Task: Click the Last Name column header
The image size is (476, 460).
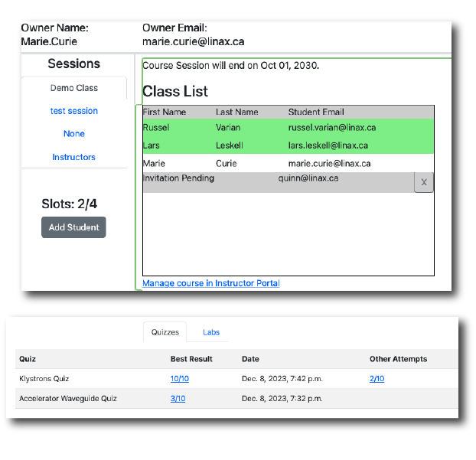Action: (237, 113)
